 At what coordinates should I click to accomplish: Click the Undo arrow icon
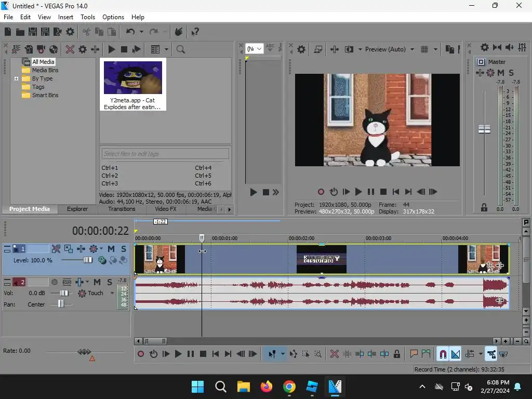(x=130, y=32)
